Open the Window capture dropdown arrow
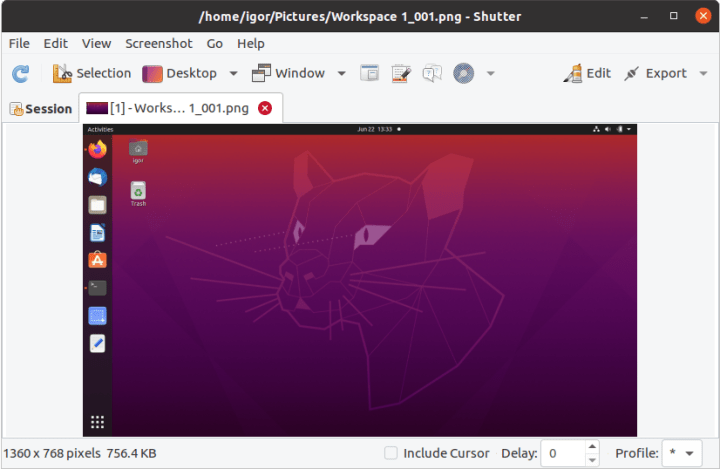Viewport: 720px width, 469px height. [x=342, y=73]
